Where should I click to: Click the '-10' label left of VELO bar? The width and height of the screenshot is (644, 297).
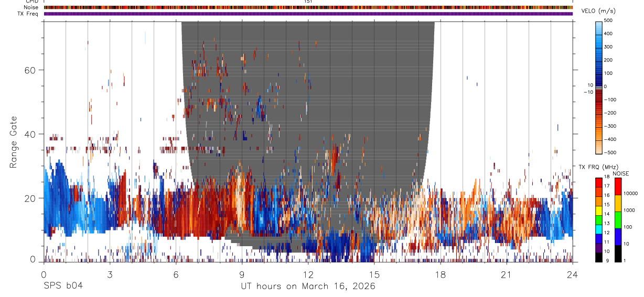coord(588,92)
